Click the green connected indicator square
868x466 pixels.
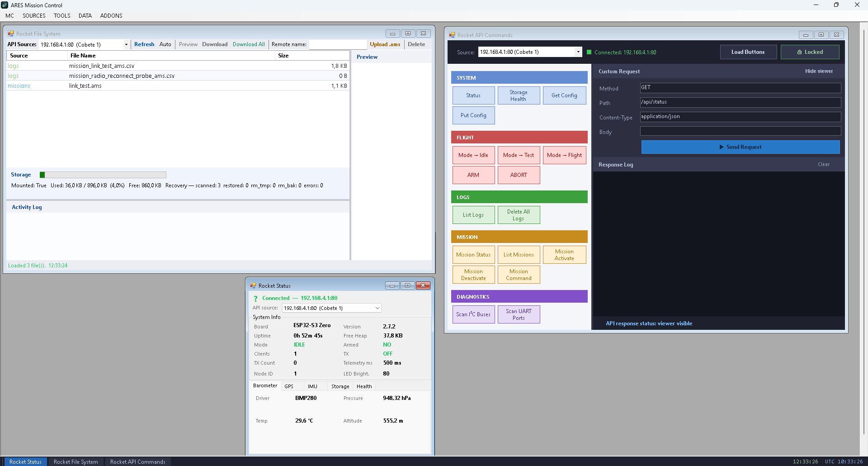click(x=589, y=52)
